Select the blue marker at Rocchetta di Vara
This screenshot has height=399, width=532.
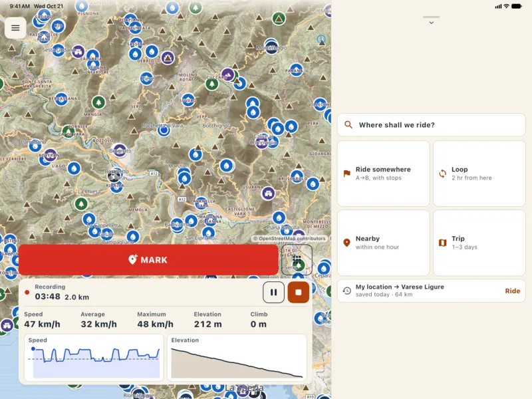[164, 130]
